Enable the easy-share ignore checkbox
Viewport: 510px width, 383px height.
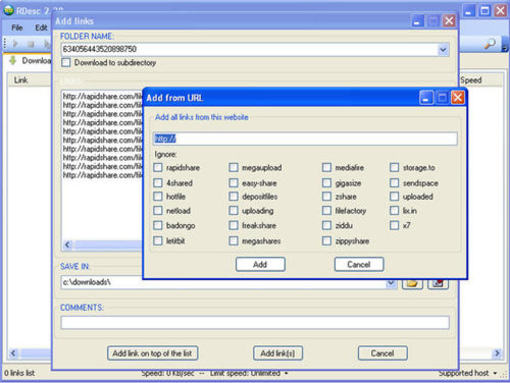(234, 183)
